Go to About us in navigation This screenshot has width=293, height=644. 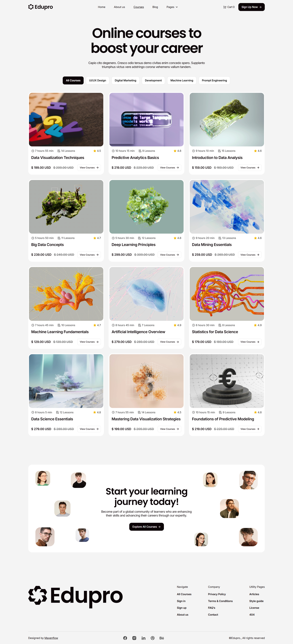point(119,7)
